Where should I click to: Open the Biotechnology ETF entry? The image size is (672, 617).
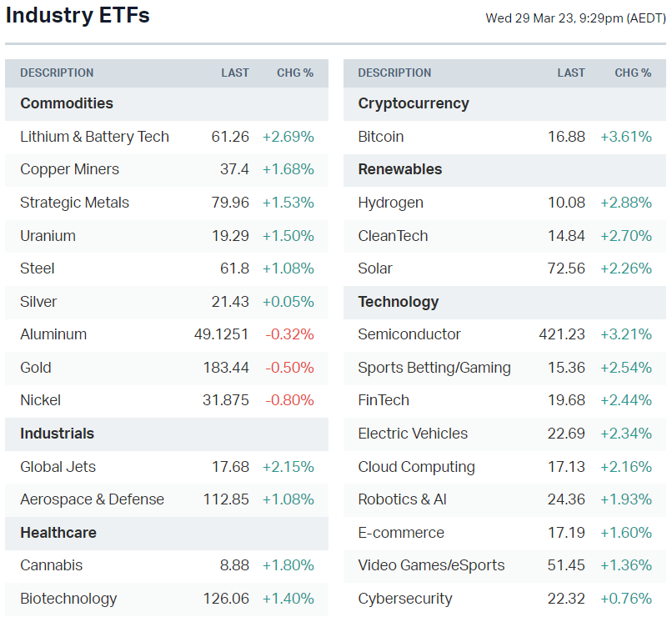(68, 599)
